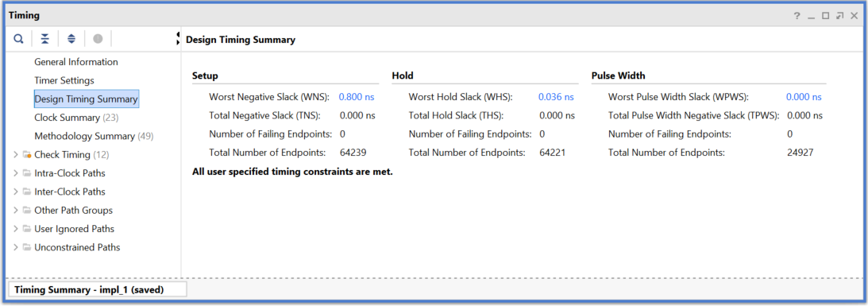
Task: Click the TPWS label text
Action: 694,115
